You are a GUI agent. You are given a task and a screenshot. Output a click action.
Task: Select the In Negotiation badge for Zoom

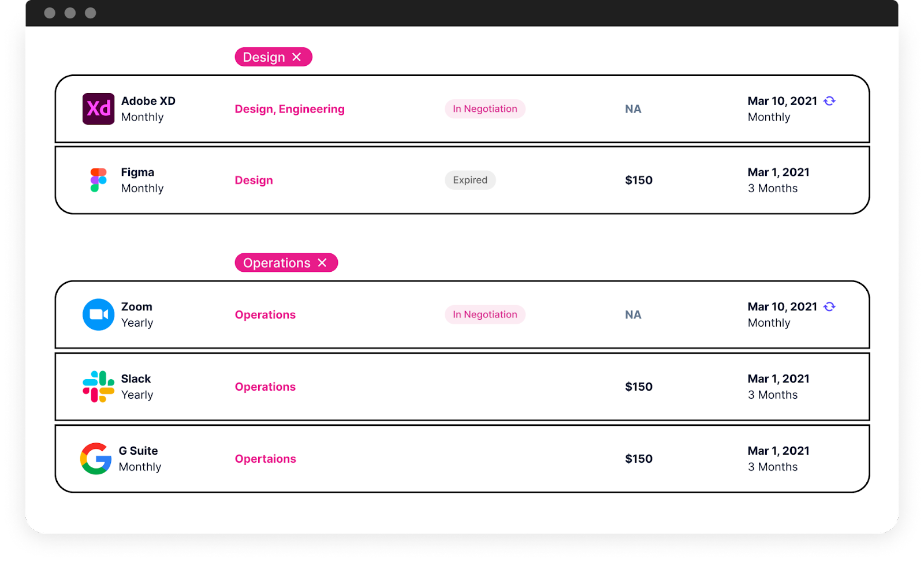point(485,314)
